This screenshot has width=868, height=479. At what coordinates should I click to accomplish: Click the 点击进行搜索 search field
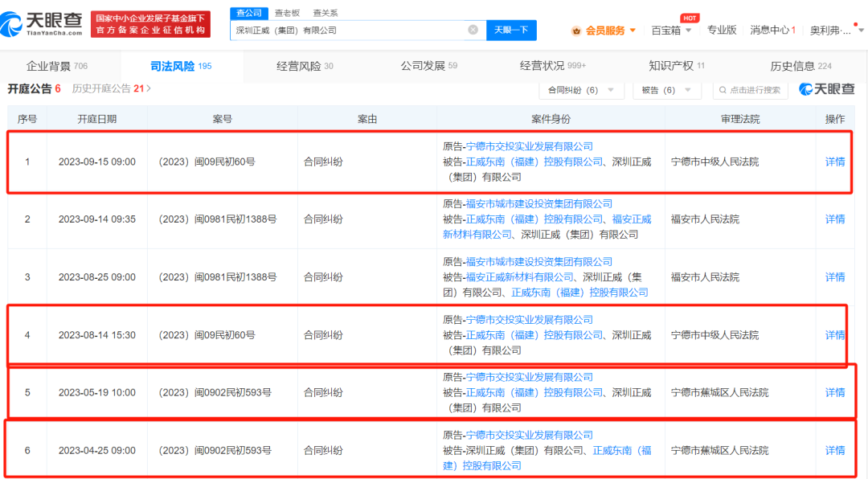(750, 90)
